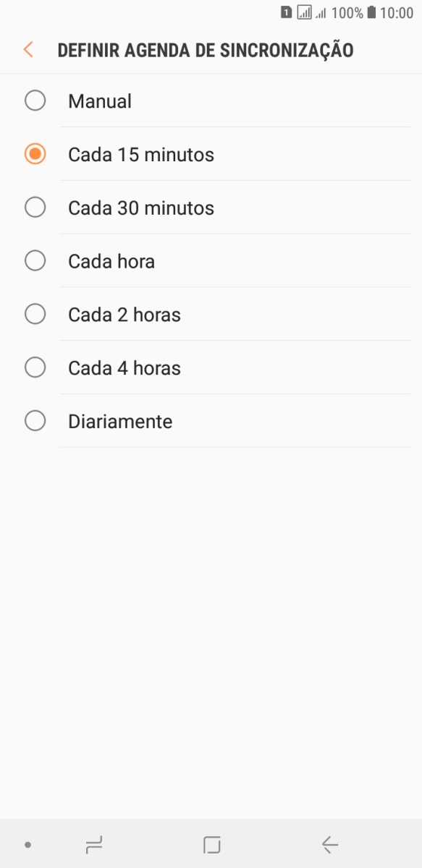The height and width of the screenshot is (868, 422).
Task: Select Cada 4 horas schedule
Action: (35, 367)
